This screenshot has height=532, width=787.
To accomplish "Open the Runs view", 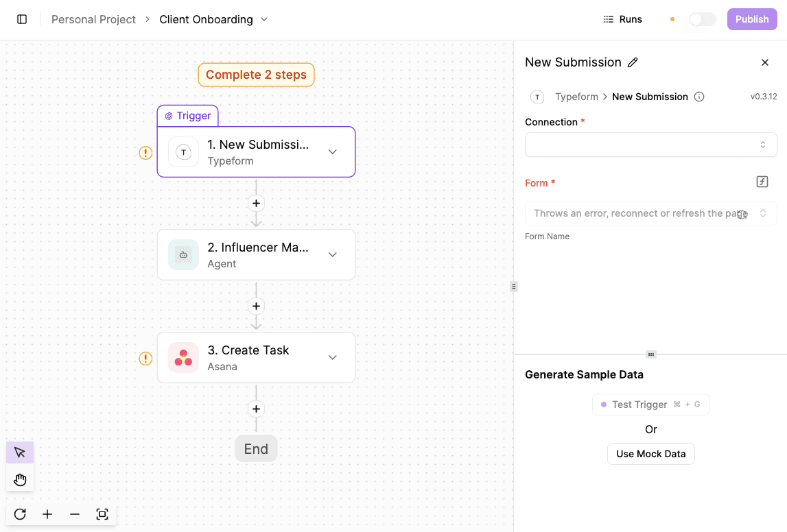I will coord(622,19).
